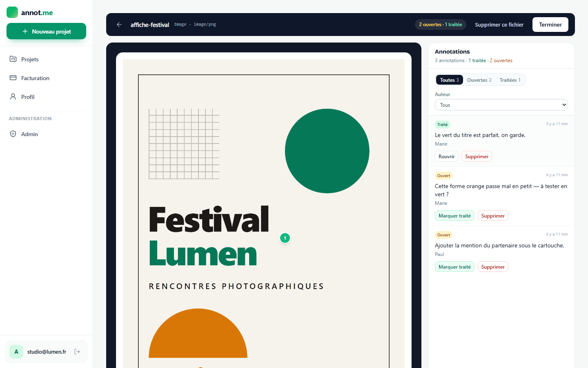Screen dimensions: 588x368
Task: Click the Traité status badge
Action: click(x=443, y=125)
